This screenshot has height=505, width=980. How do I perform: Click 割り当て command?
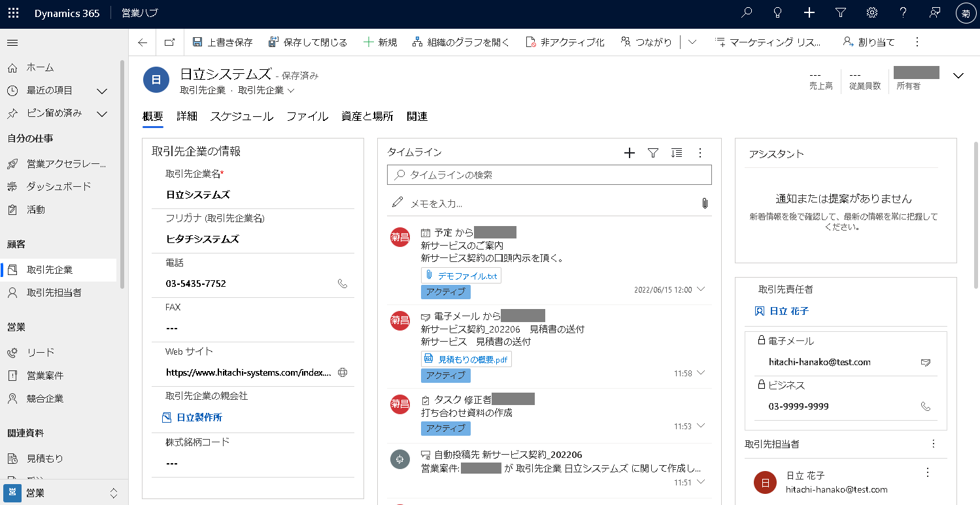pos(869,42)
